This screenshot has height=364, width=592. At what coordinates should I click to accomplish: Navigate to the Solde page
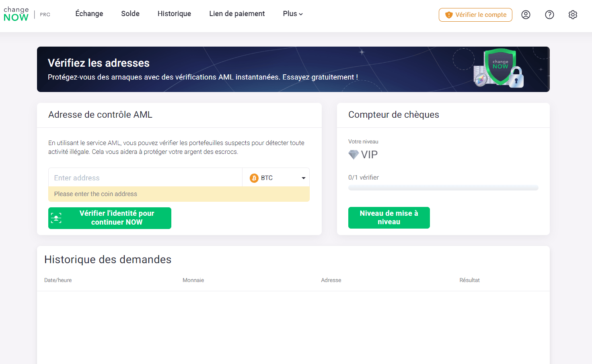click(x=130, y=13)
